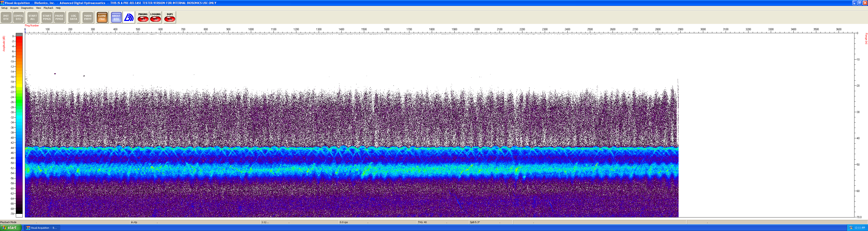The width and height of the screenshot is (868, 231).
Task: Toggle the LOGGING OFF indicator
Action: pos(155,18)
